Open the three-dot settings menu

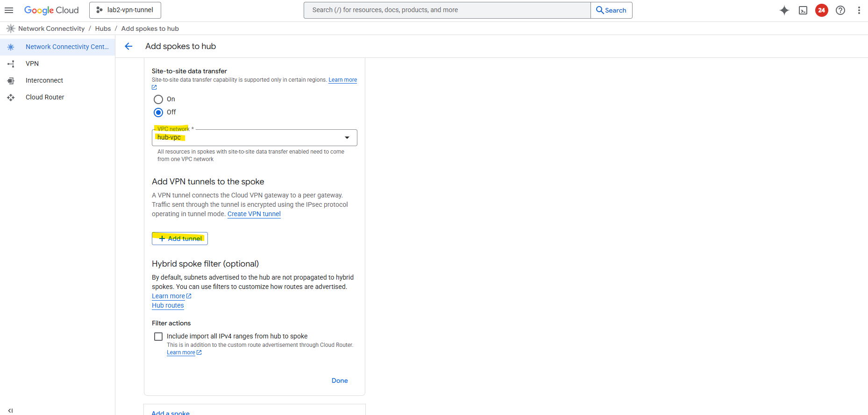[859, 10]
